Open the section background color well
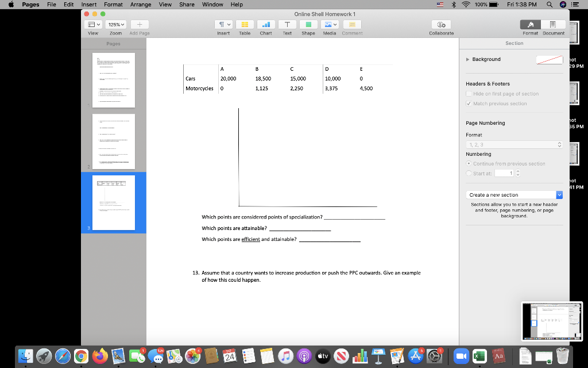The image size is (588, 368). (x=549, y=59)
